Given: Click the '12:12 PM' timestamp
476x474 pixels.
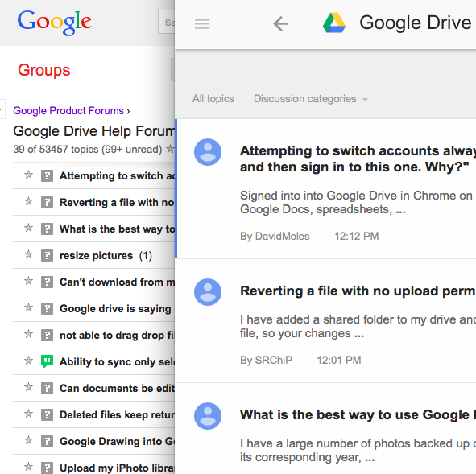Looking at the screenshot, I should click(x=357, y=237).
